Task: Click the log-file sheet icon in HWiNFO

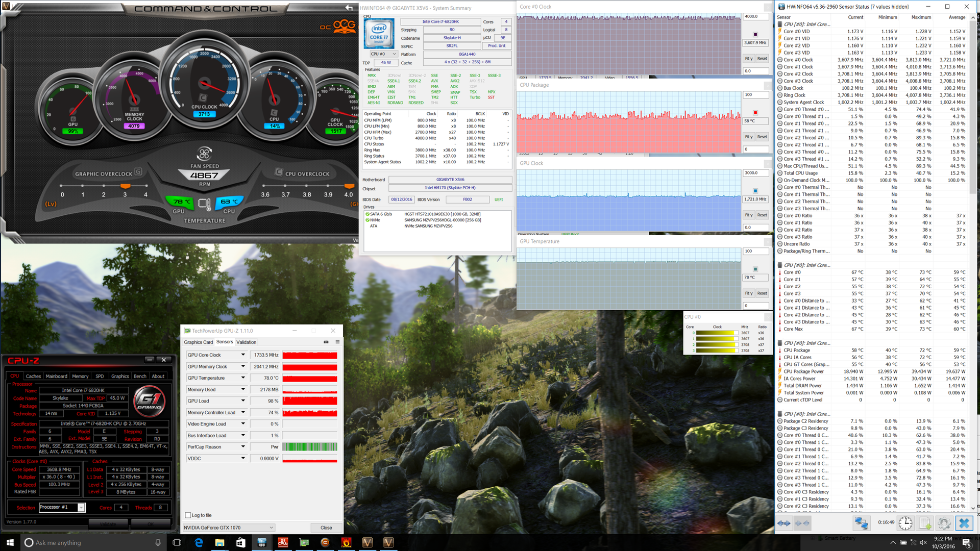Action: [925, 523]
